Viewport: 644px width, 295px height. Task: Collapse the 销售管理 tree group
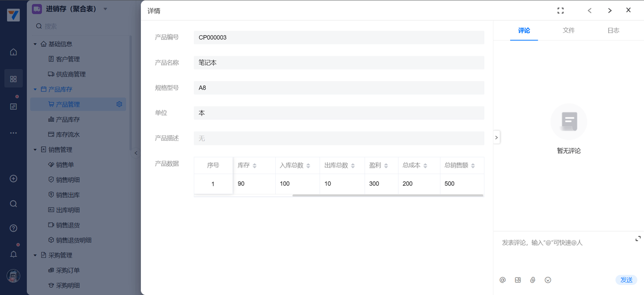point(35,150)
